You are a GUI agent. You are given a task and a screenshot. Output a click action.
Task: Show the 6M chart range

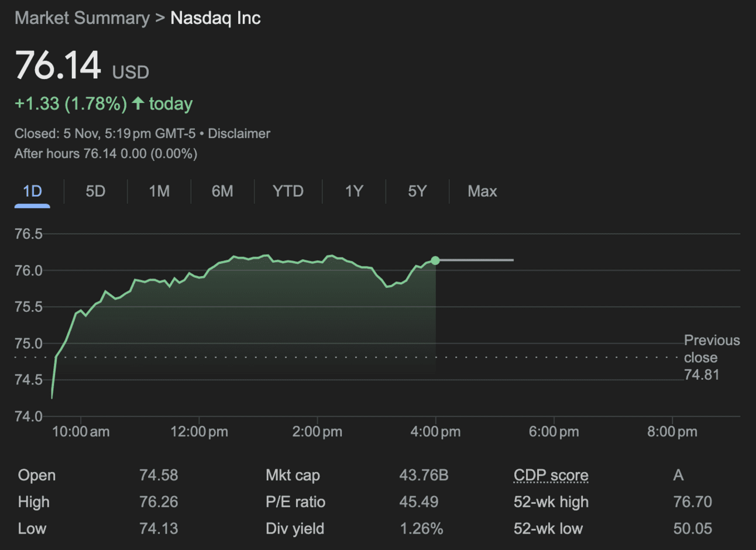[222, 191]
